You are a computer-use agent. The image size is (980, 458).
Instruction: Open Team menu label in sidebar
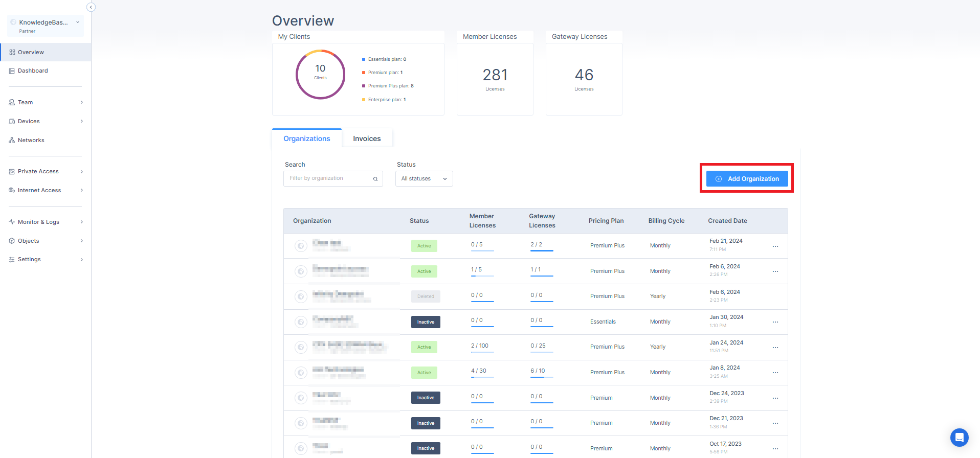[26, 102]
